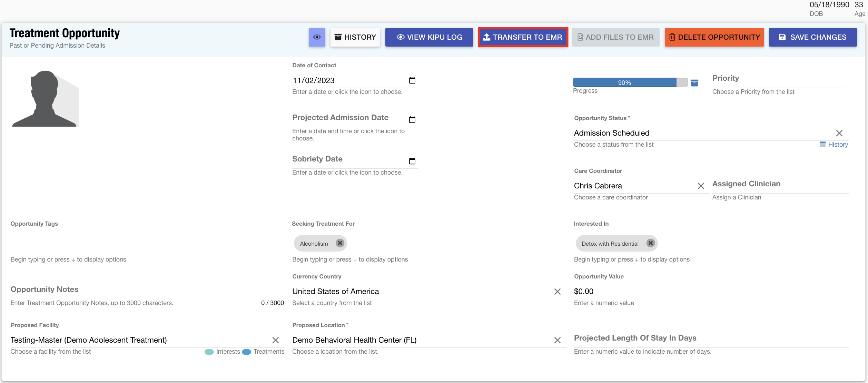The image size is (868, 383).
Task: Open the Date of Contact calendar picker
Action: pos(412,80)
